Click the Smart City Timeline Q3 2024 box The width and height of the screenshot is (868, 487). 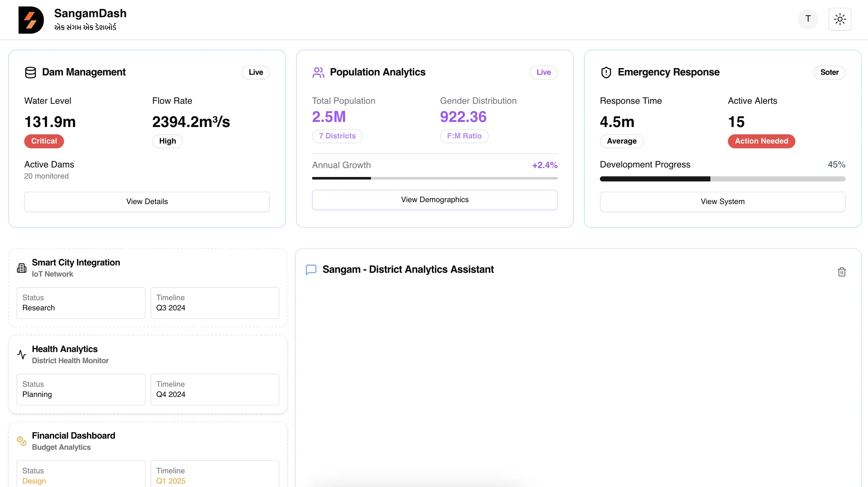tap(215, 303)
